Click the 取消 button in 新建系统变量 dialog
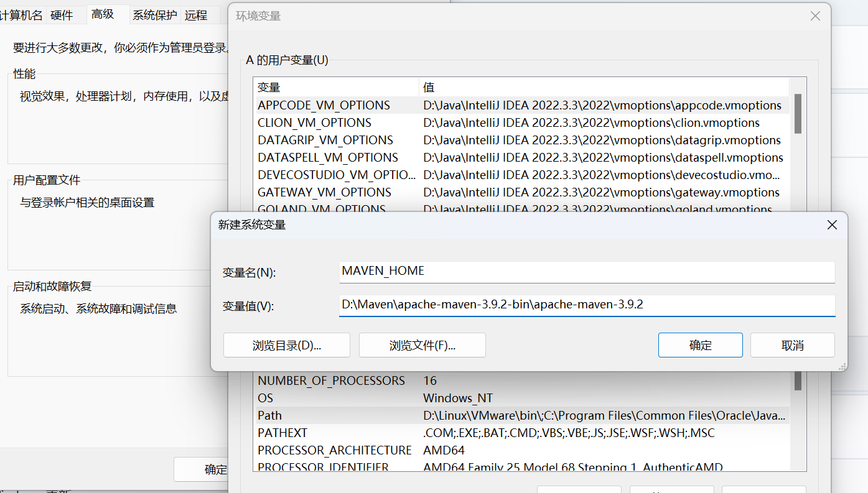 (793, 345)
